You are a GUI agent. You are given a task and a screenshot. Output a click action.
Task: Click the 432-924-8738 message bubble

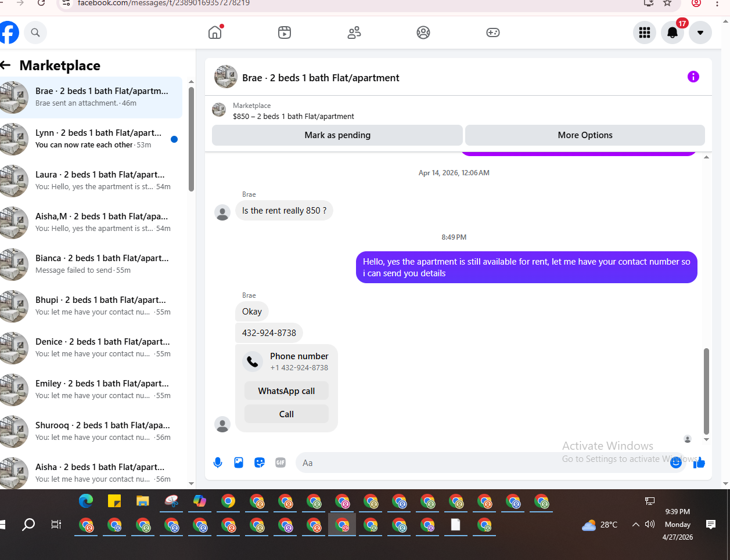click(269, 333)
